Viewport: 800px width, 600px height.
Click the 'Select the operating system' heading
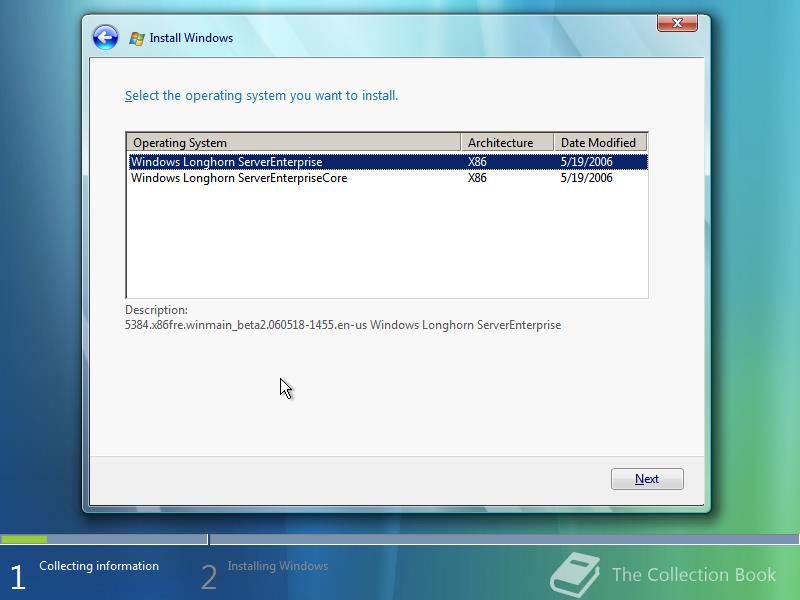[x=261, y=96]
